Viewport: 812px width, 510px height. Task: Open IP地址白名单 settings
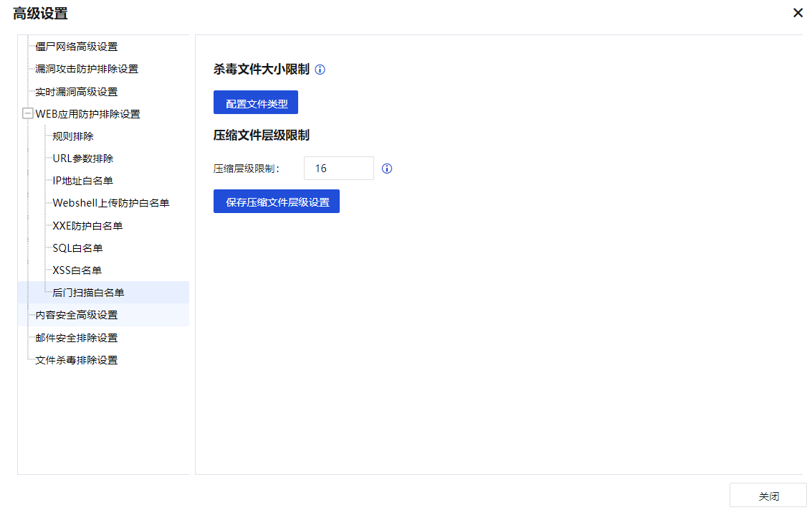click(82, 181)
